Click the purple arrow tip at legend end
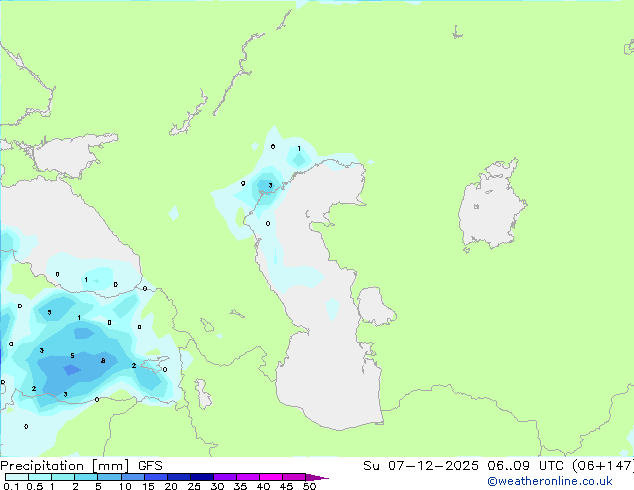The image size is (634, 490). pyautogui.click(x=317, y=478)
